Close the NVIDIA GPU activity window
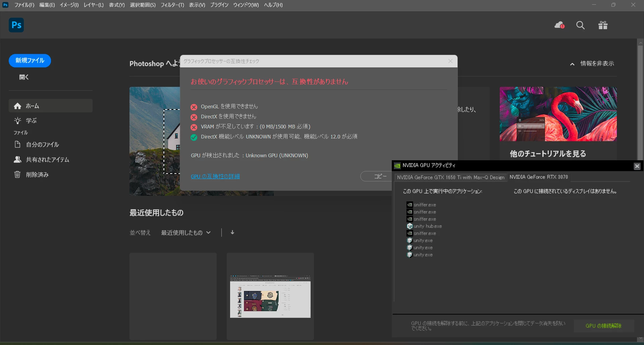 pos(637,166)
